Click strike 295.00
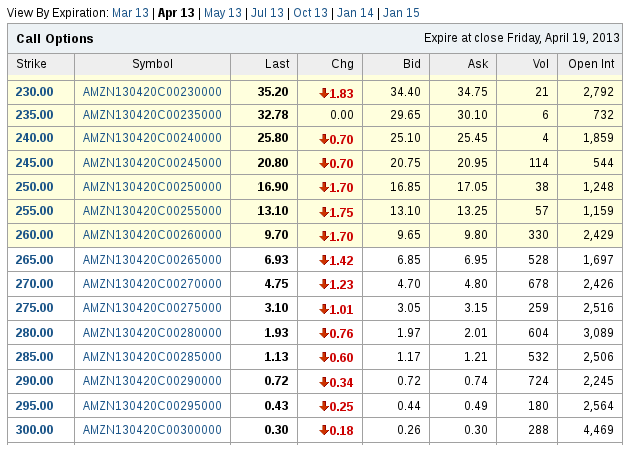This screenshot has width=630, height=449. [34, 406]
